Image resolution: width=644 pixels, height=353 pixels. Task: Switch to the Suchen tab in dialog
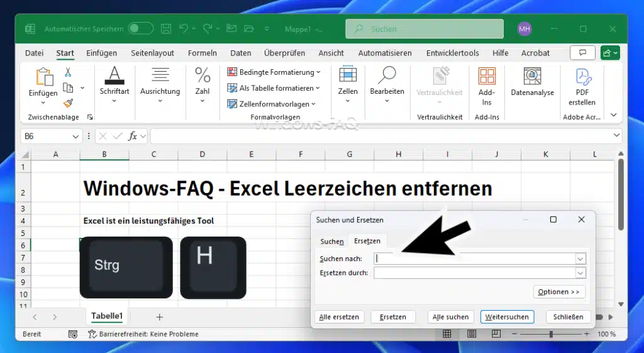coord(332,241)
